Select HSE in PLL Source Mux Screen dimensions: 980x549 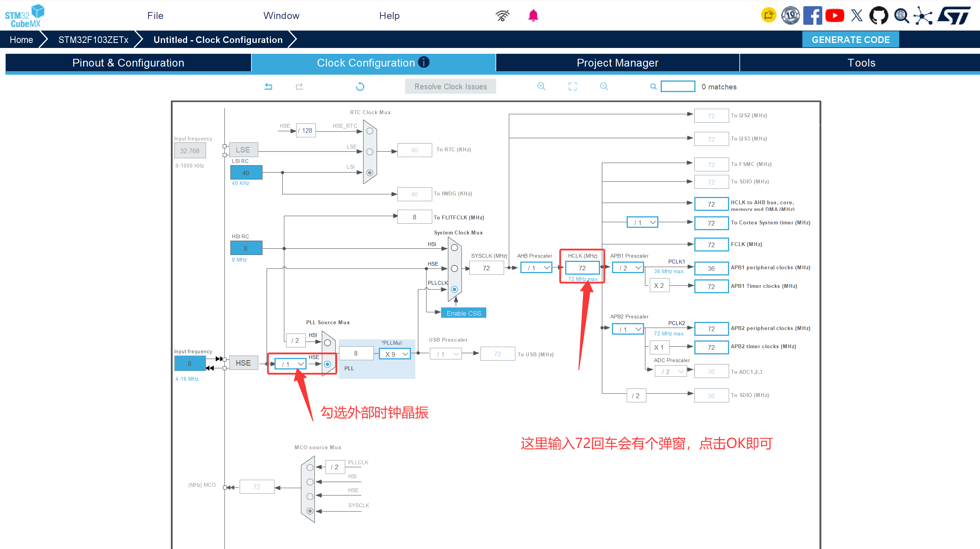327,364
